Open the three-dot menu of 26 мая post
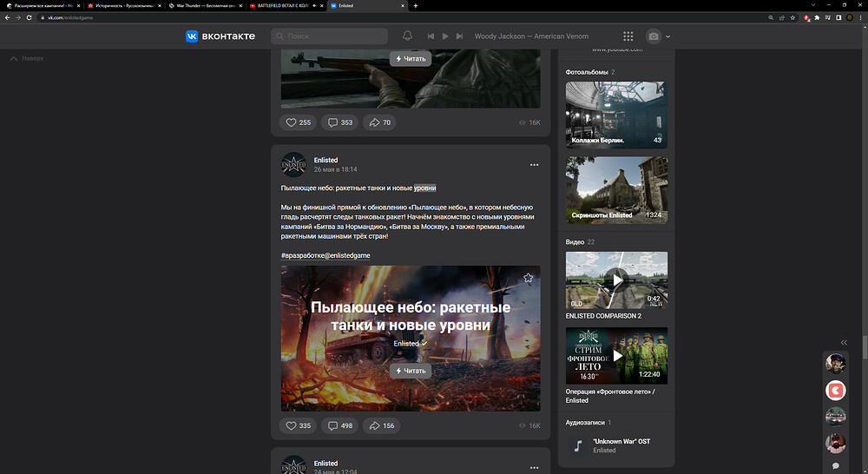Screen dimensions: 868x474 coord(534,165)
